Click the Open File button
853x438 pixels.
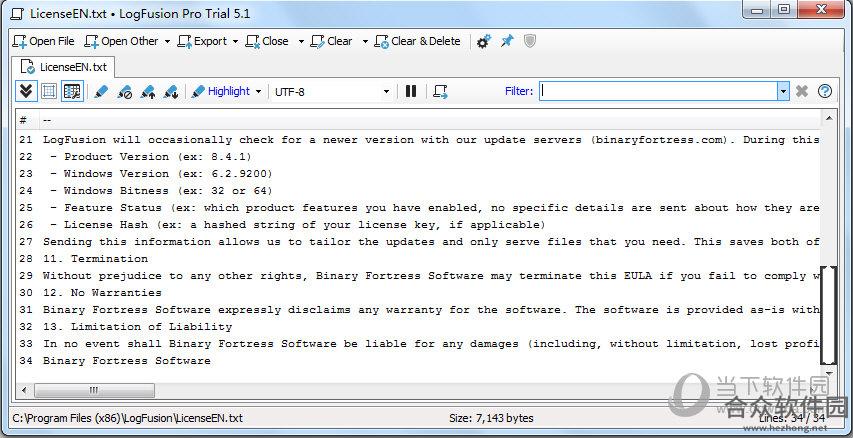point(44,41)
